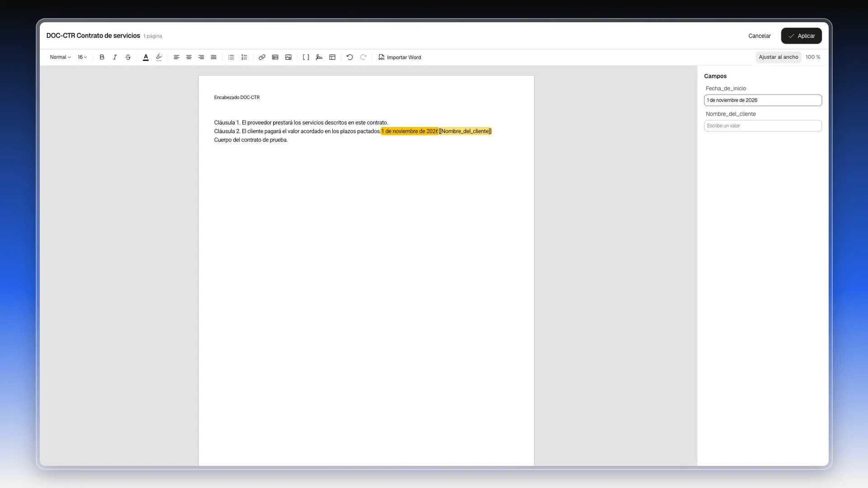
Task: Open the 100 % zoom selector
Action: (x=813, y=57)
